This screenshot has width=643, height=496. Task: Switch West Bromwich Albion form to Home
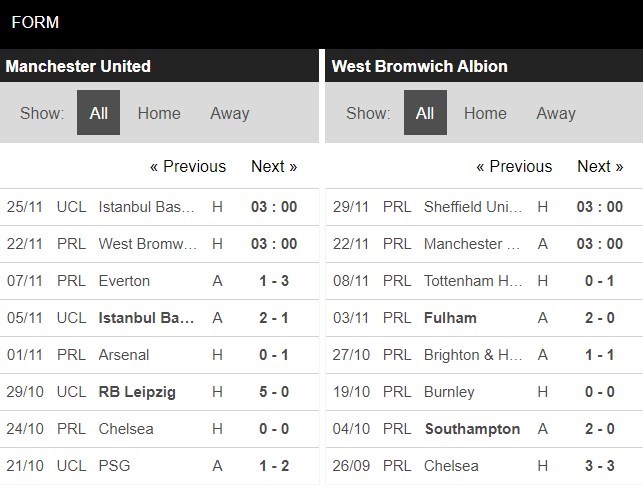(x=485, y=113)
